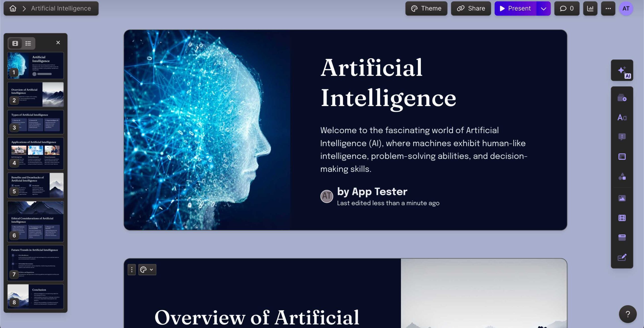Click the comments count icon
Image resolution: width=644 pixels, height=328 pixels.
point(567,8)
